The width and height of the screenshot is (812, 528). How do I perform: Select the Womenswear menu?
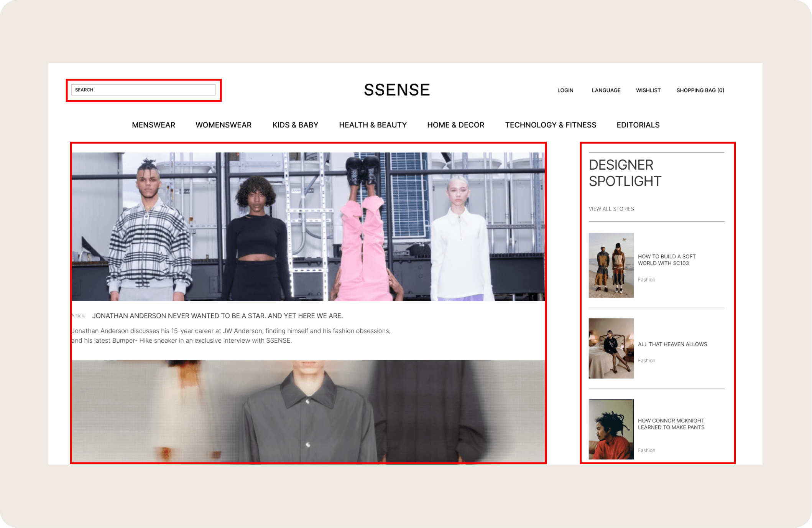pos(224,125)
